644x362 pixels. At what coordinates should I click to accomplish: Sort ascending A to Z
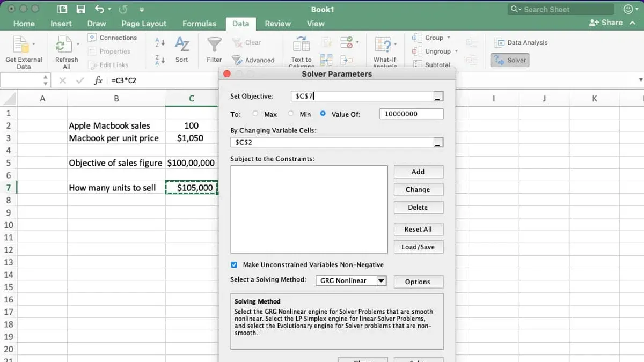click(159, 42)
